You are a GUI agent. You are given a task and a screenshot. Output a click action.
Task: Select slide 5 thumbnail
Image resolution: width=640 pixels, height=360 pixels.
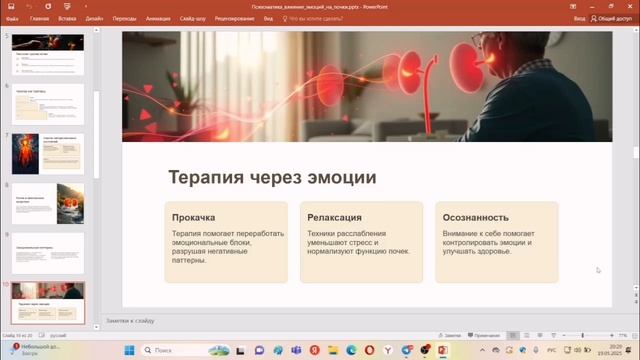[48, 55]
